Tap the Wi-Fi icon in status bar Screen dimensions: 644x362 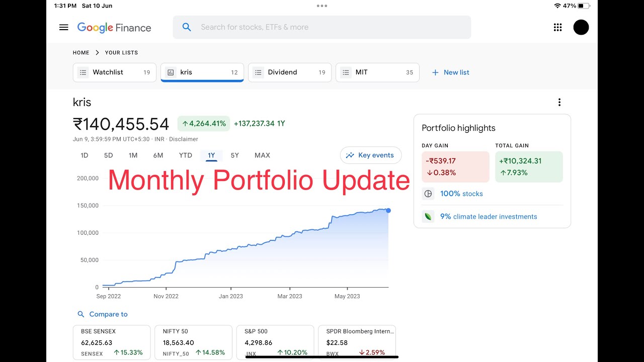click(557, 6)
